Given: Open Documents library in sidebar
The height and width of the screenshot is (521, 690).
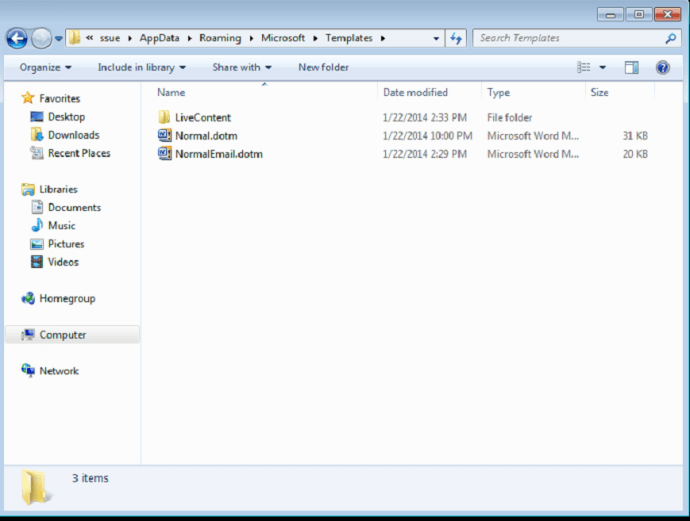Looking at the screenshot, I should click(74, 208).
